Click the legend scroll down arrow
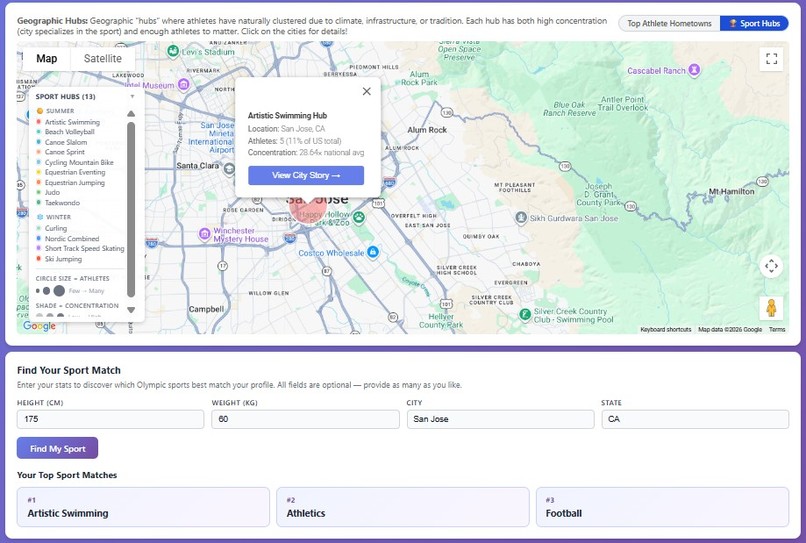This screenshot has height=543, width=806. [x=131, y=310]
